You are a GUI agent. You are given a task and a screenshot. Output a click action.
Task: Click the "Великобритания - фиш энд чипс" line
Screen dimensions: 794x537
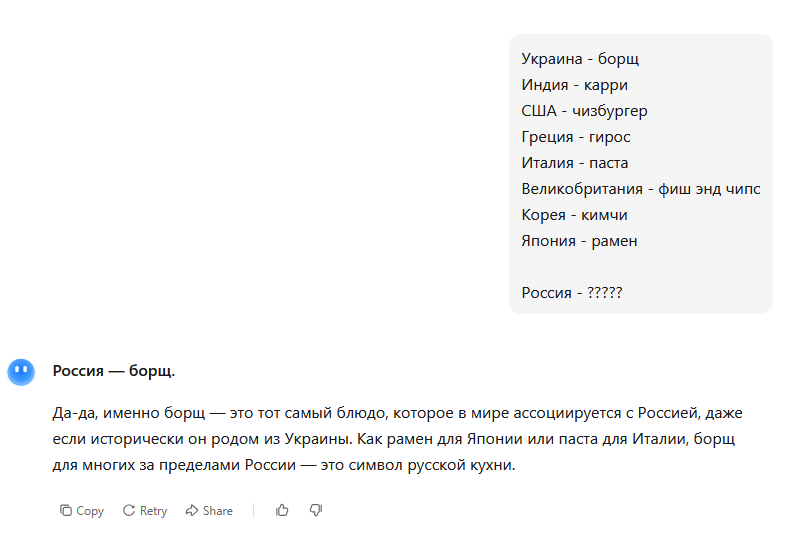(640, 189)
